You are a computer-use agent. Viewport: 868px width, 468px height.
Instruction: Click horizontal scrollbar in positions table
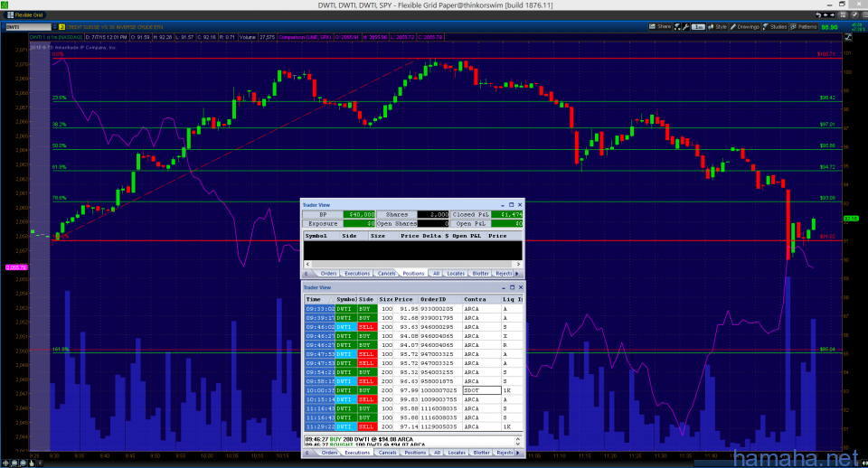(x=412, y=265)
